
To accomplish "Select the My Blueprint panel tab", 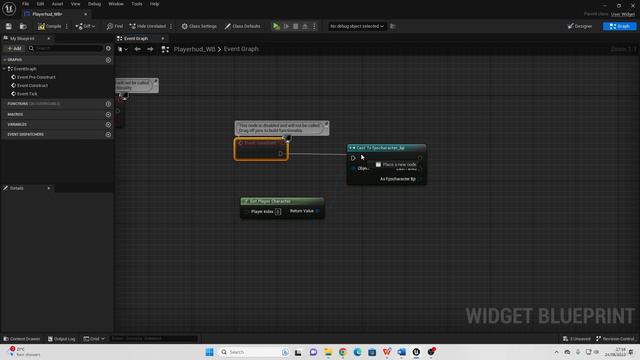I will pyautogui.click(x=22, y=38).
